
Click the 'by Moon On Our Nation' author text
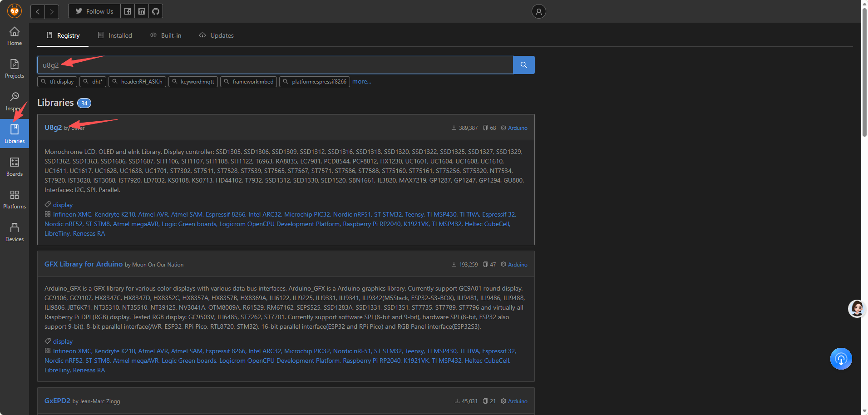tap(154, 265)
